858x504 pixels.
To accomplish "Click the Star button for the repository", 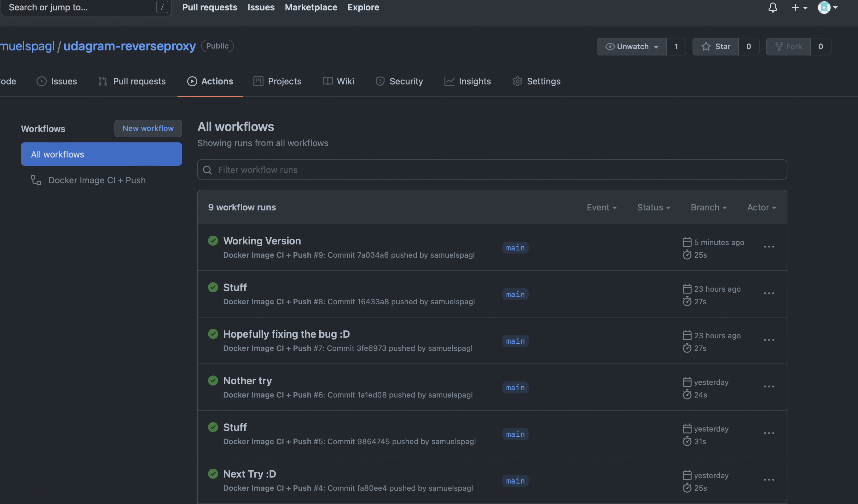I will click(716, 47).
